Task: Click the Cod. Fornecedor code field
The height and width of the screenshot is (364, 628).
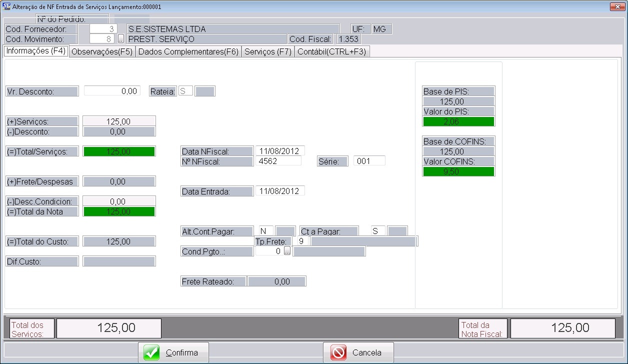Action: [x=103, y=29]
